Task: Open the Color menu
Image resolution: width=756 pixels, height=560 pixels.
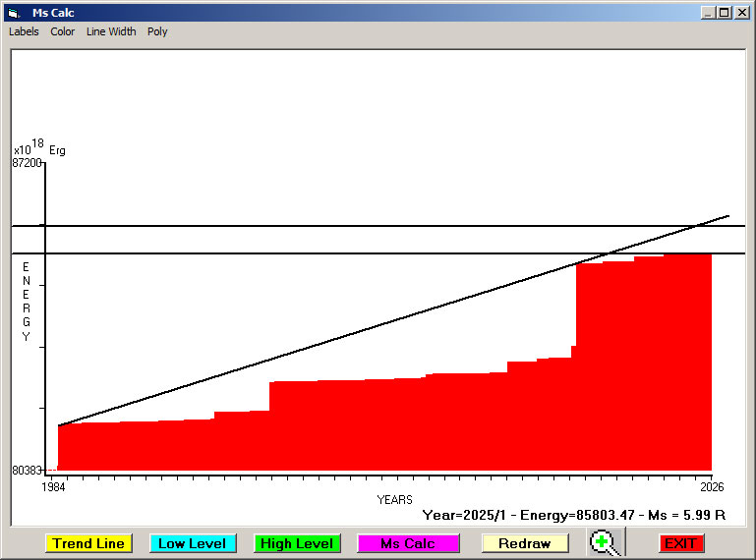Action: click(x=63, y=31)
